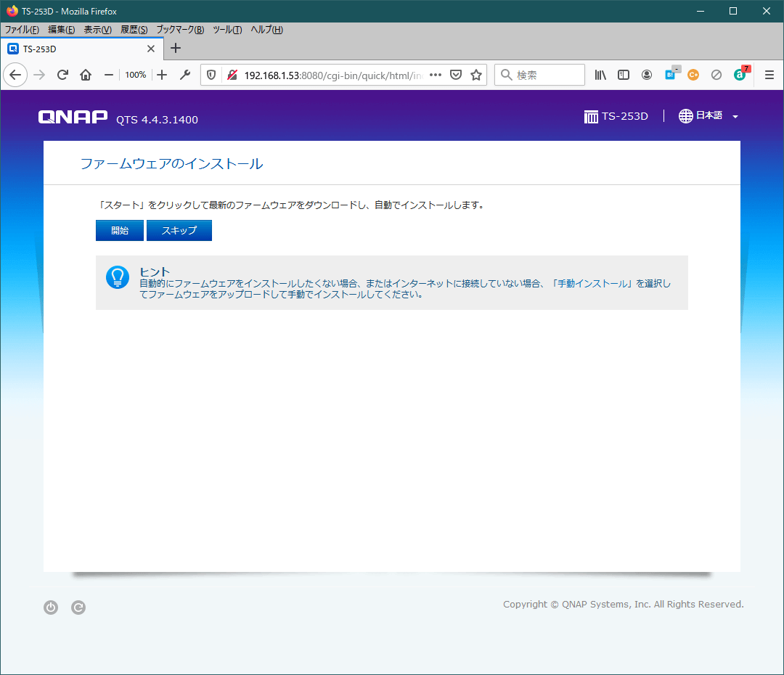
Task: Click the insecure connection lock icon
Action: point(232,75)
